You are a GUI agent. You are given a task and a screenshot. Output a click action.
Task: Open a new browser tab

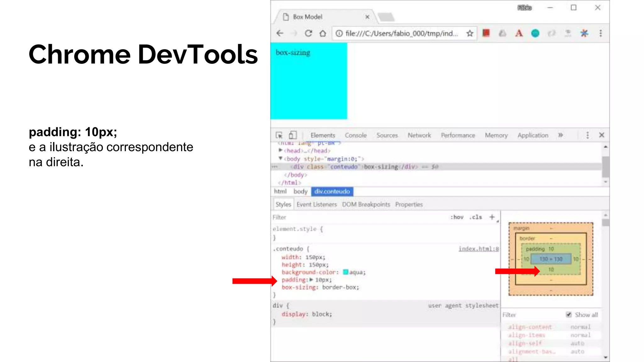point(386,17)
